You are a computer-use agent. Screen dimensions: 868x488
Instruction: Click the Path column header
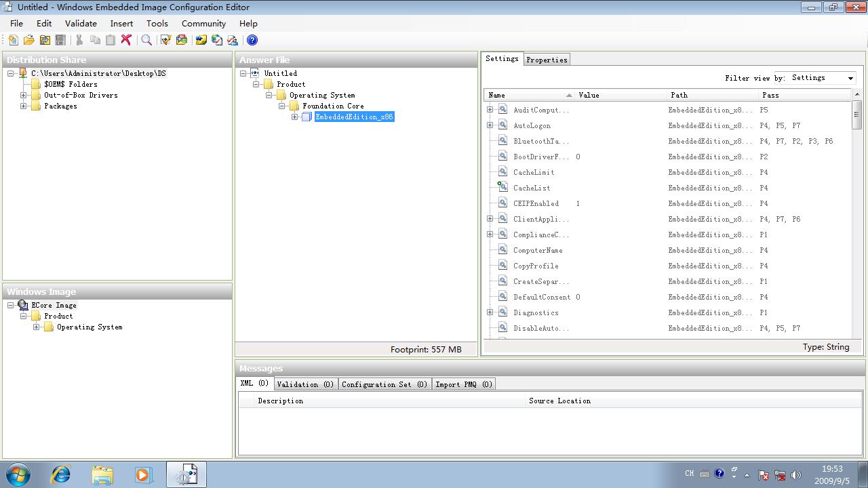click(x=713, y=95)
